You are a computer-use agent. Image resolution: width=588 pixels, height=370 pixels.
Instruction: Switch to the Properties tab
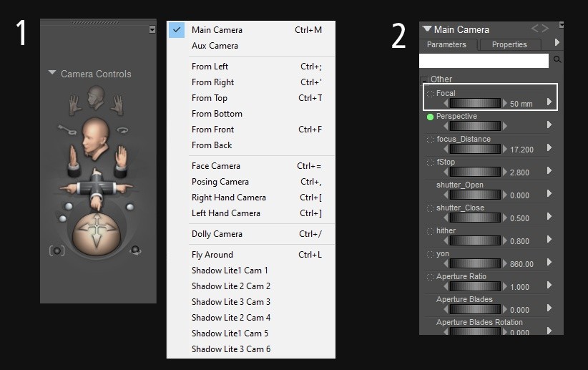(509, 44)
